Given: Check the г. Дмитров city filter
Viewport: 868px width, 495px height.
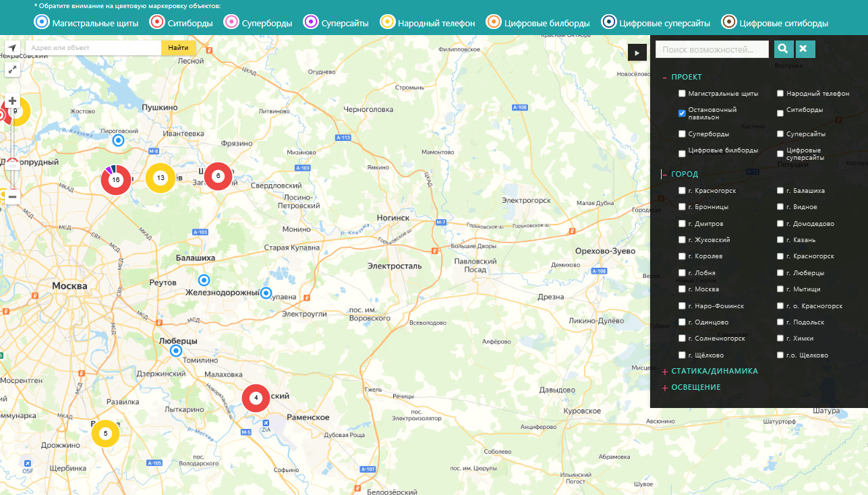Looking at the screenshot, I should coord(682,224).
